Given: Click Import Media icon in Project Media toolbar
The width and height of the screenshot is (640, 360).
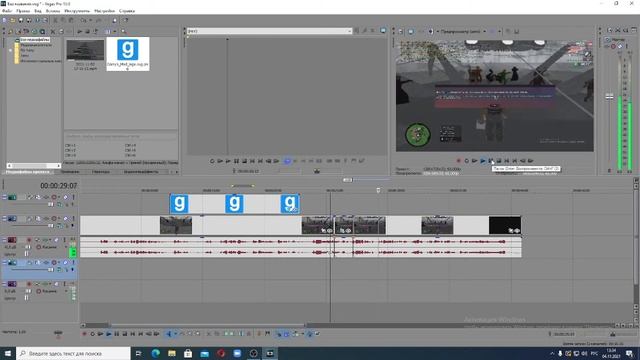Looking at the screenshot, I should pos(11,31).
